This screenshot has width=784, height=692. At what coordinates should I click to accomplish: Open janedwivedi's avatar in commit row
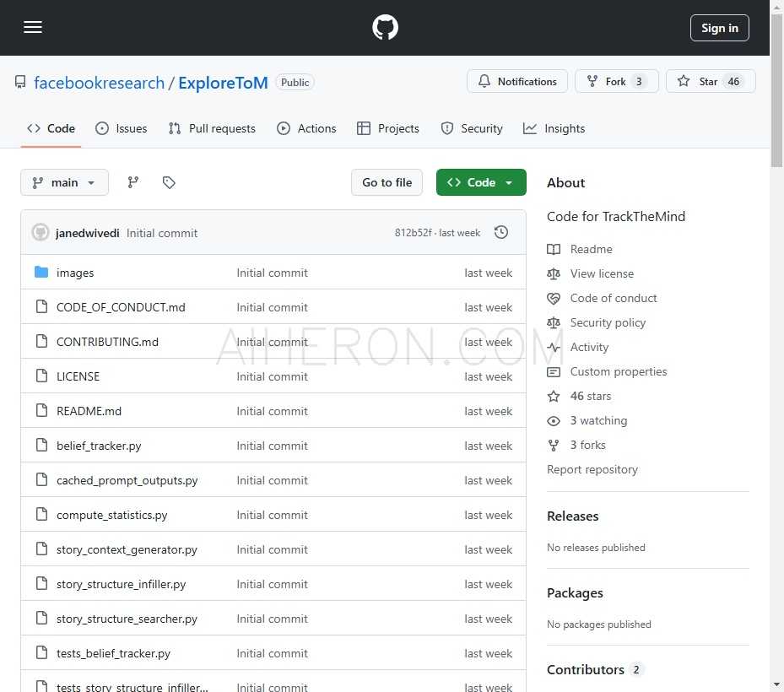click(41, 233)
